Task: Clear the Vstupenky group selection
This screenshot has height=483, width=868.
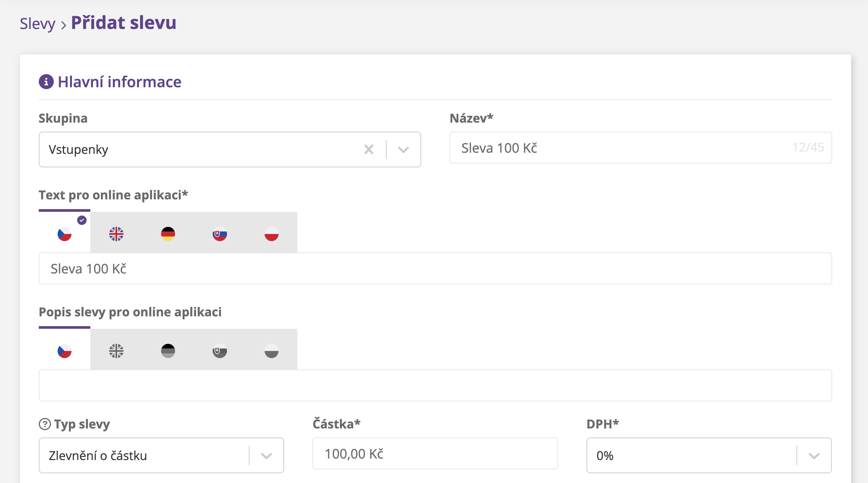Action: (369, 150)
